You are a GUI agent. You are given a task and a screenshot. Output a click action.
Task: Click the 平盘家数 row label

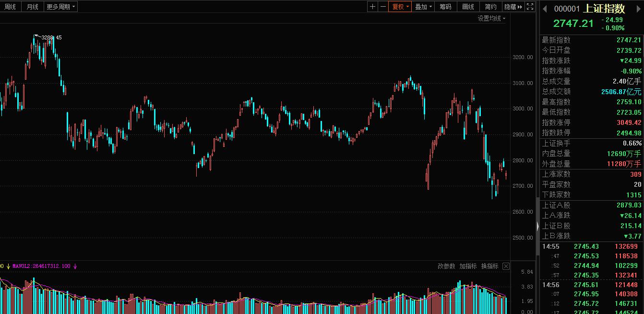[x=556, y=184]
